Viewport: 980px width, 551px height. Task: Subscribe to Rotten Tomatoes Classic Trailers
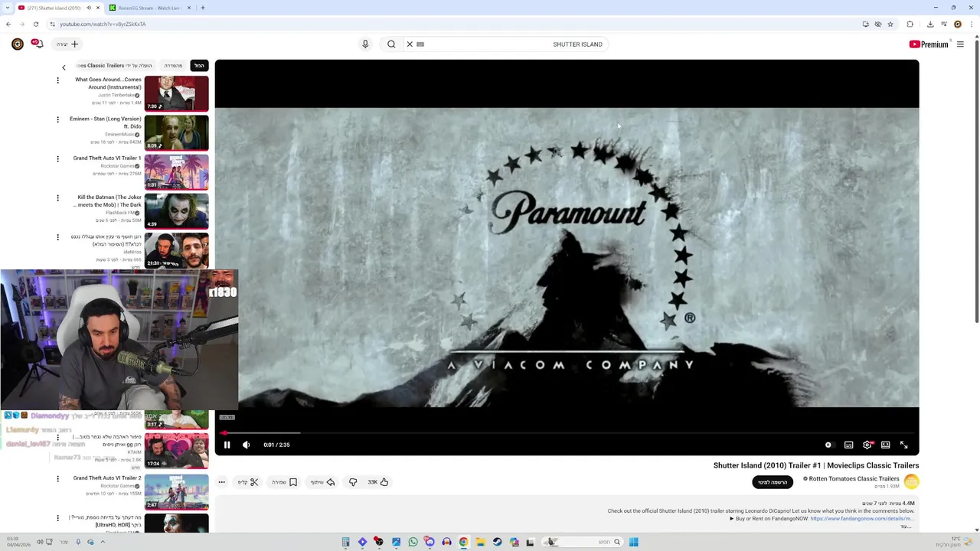[773, 482]
